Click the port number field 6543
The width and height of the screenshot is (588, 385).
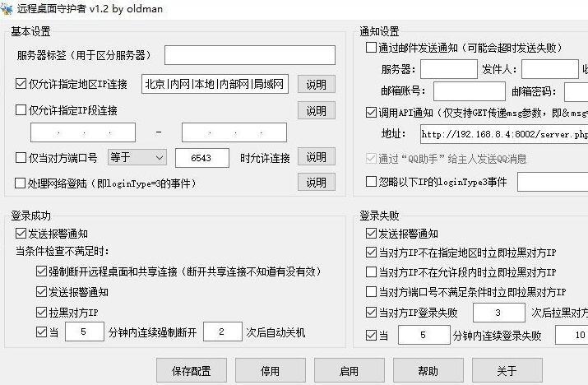202,158
